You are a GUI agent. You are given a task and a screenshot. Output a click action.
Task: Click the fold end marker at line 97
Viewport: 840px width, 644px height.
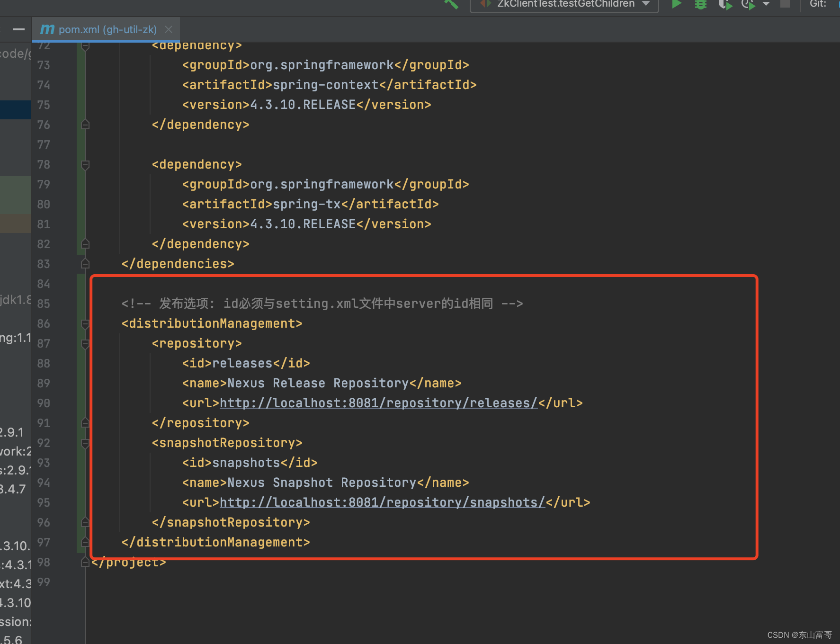pos(85,542)
